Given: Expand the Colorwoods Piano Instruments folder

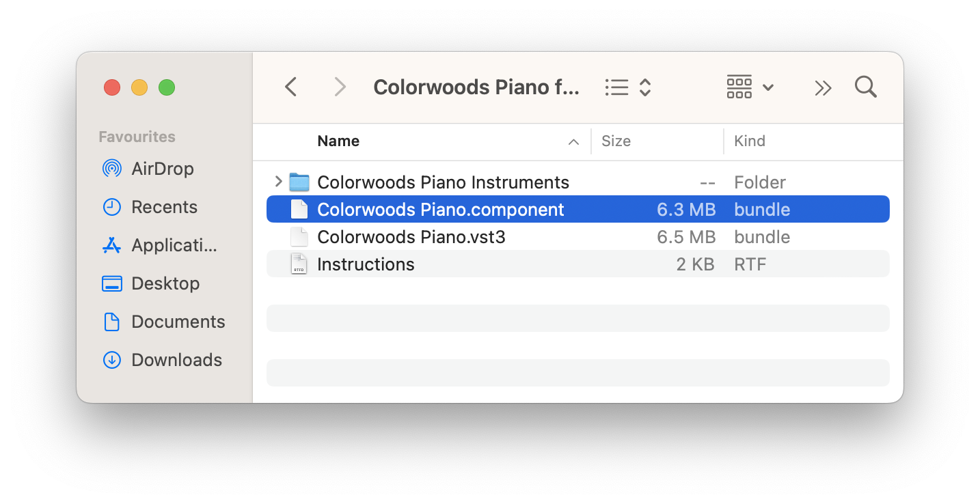Looking at the screenshot, I should [278, 182].
